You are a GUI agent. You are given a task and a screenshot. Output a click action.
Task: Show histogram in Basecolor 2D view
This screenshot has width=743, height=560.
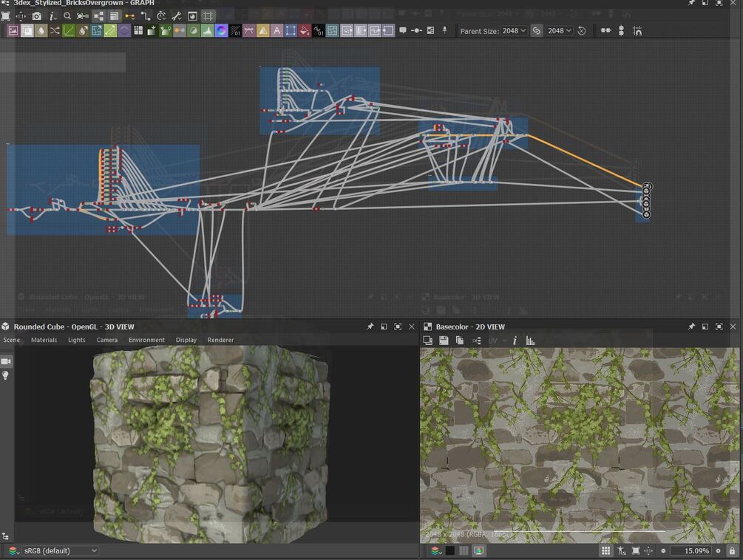click(530, 341)
